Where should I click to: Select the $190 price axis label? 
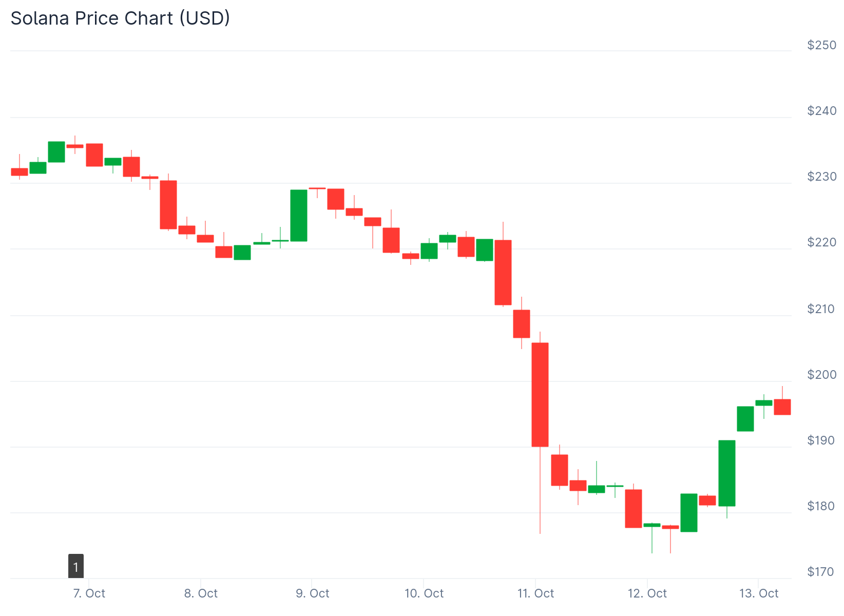[821, 440]
